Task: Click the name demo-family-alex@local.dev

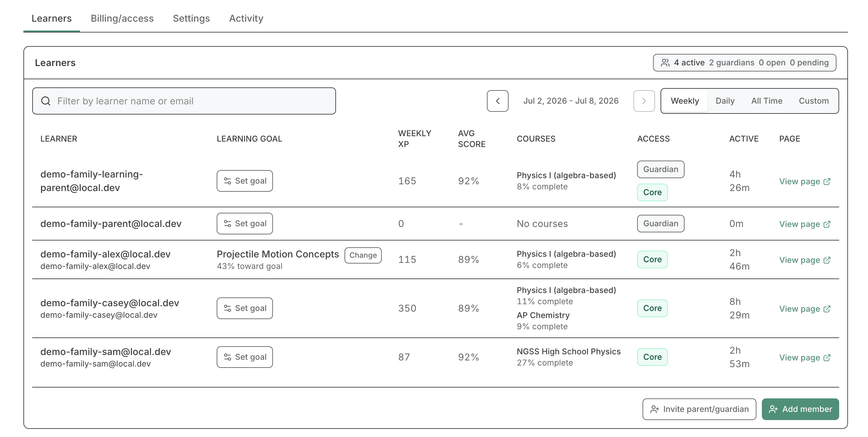Action: [x=105, y=254]
